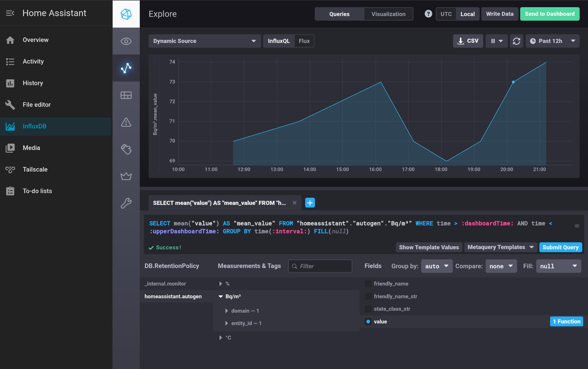
Task: Click Write Data button
Action: tap(500, 14)
